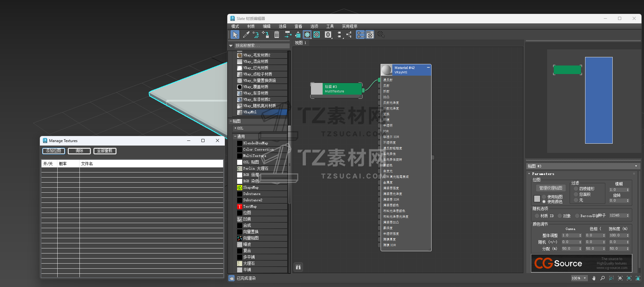This screenshot has height=287, width=644.
Task: Open the 材质 menu
Action: pos(251,26)
